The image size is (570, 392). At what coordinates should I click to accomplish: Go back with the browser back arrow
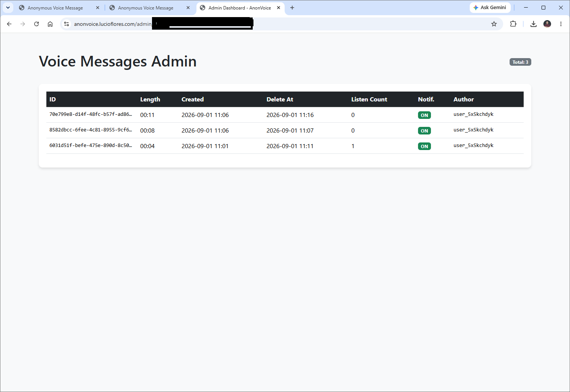9,24
